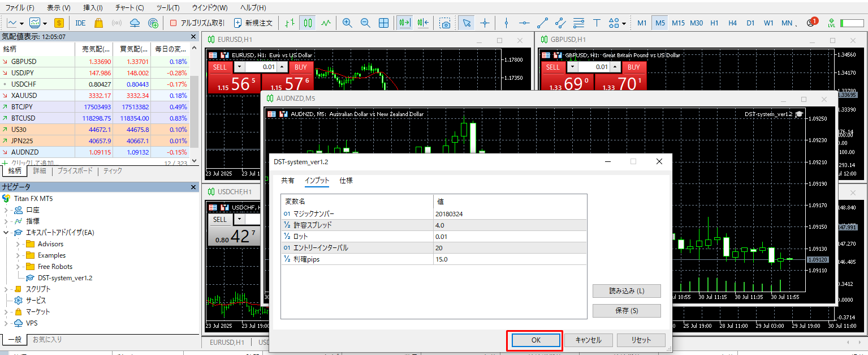
Task: Select the Fibonacci retracement lines tool
Action: click(x=578, y=23)
